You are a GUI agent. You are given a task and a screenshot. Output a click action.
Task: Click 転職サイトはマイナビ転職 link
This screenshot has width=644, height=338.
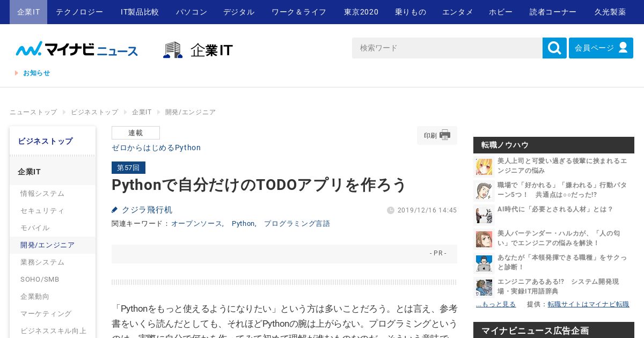588,304
